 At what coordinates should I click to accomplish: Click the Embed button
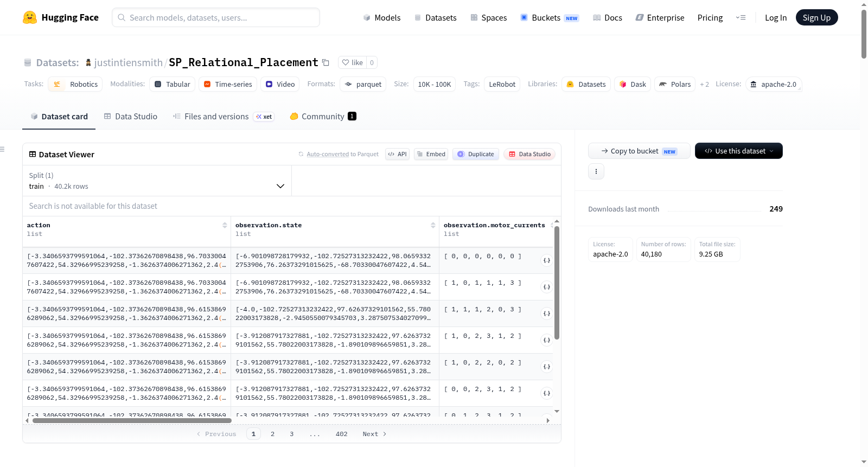coord(431,154)
